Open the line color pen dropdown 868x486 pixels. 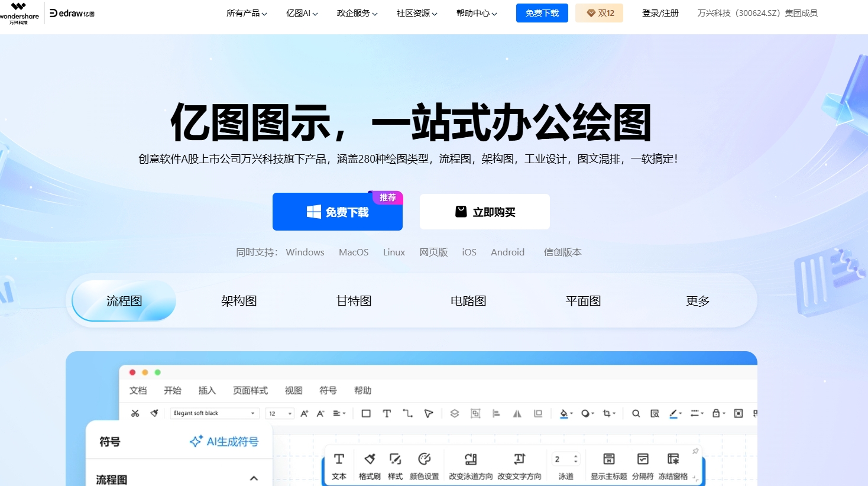click(675, 413)
